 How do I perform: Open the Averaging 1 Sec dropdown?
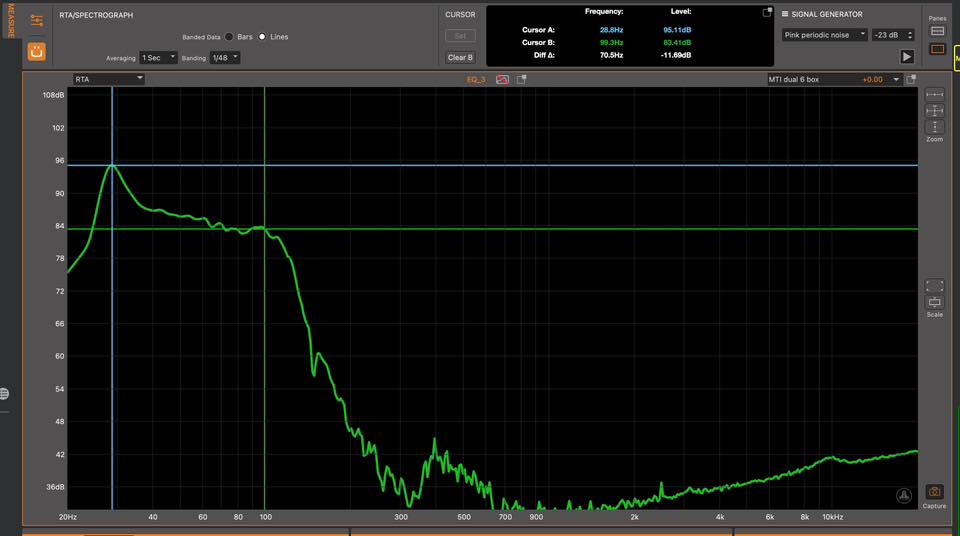pos(159,58)
